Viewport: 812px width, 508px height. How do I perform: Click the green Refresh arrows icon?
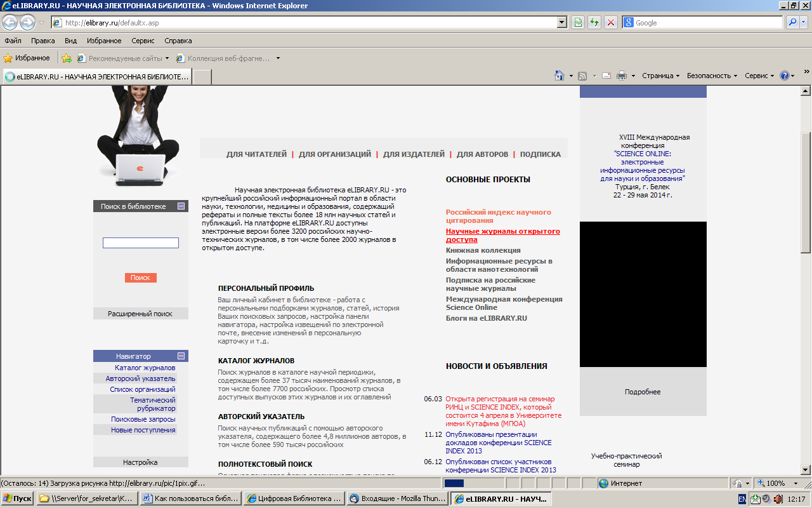pyautogui.click(x=594, y=22)
